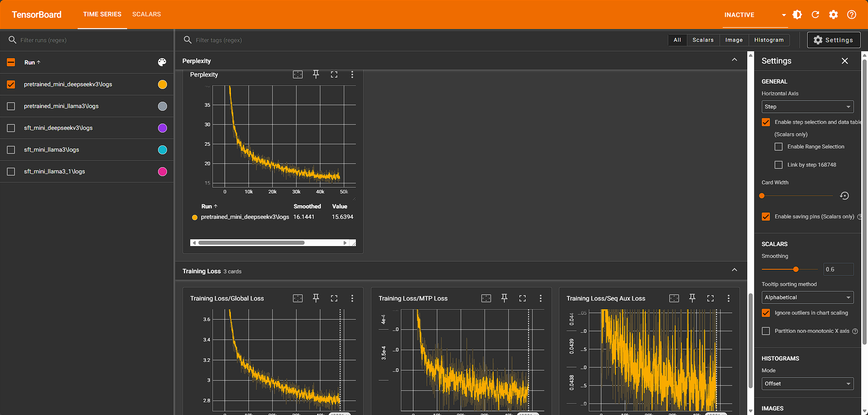Click the TensorBoard logo text
Viewport: 868px width, 415px height.
tap(36, 15)
